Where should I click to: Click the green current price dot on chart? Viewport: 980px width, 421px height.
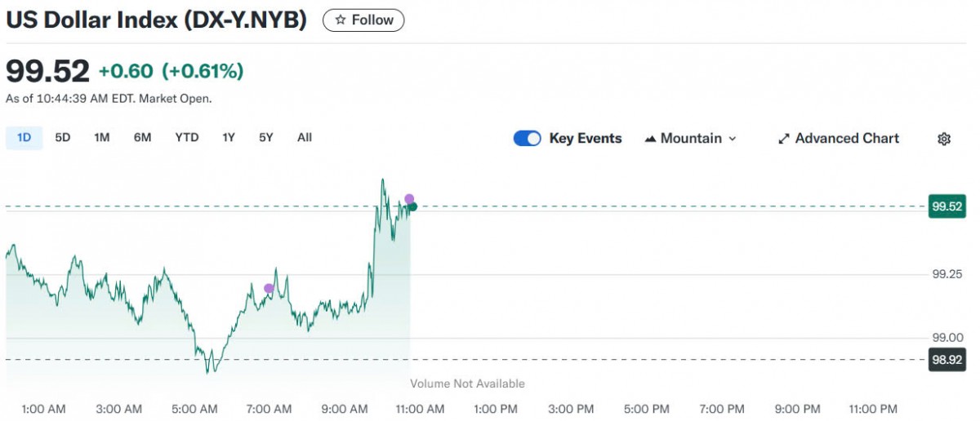[x=413, y=207]
